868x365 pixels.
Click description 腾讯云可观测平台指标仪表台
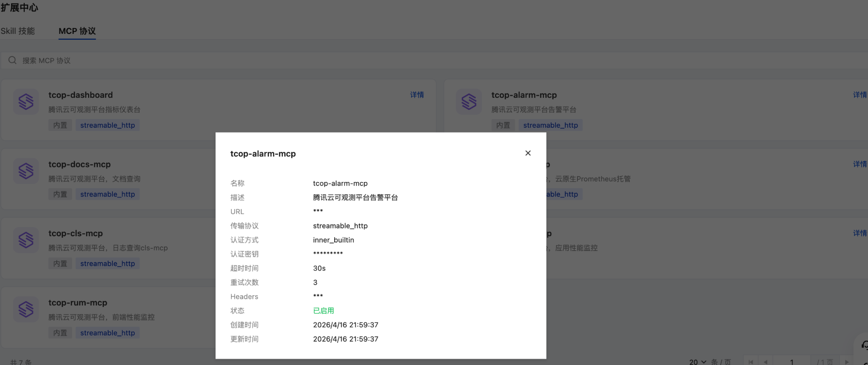(x=94, y=109)
